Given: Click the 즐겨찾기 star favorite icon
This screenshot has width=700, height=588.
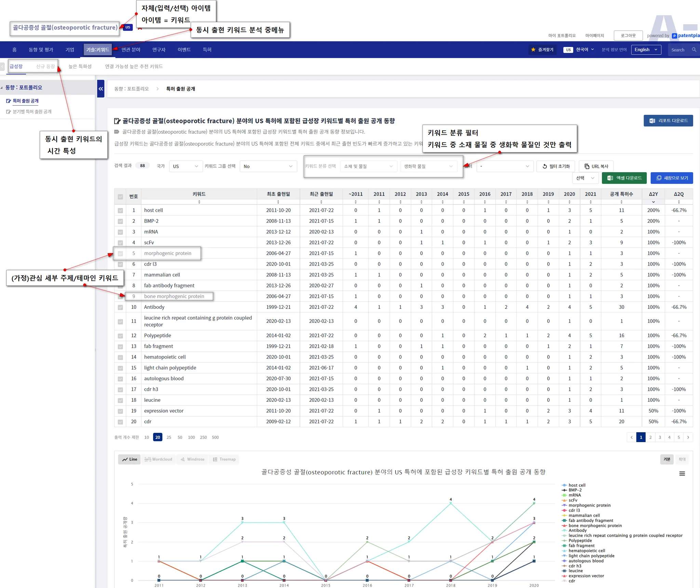Looking at the screenshot, I should (533, 50).
